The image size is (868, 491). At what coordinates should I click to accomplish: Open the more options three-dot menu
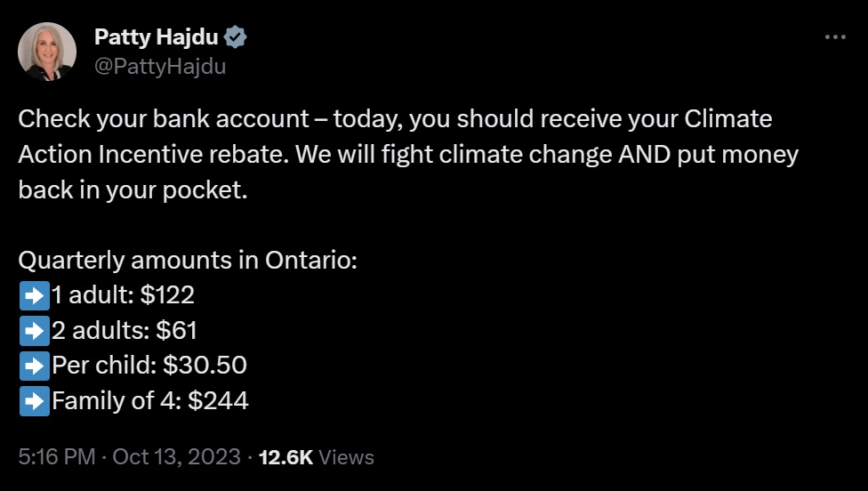pos(834,37)
